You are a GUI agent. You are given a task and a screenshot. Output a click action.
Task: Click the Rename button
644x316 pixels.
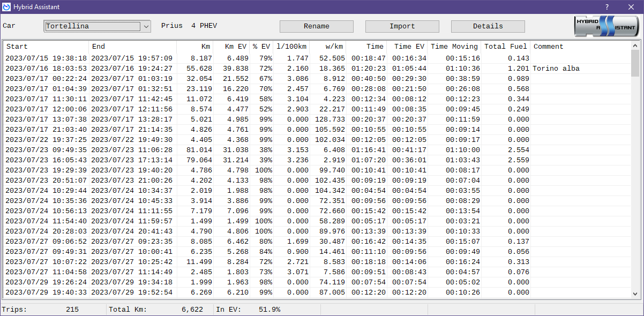[317, 26]
